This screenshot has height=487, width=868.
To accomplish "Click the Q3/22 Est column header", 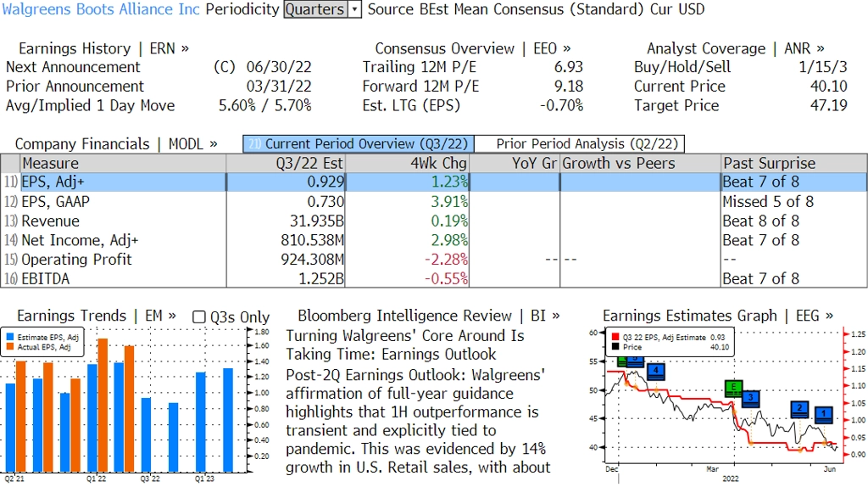I will point(286,164).
